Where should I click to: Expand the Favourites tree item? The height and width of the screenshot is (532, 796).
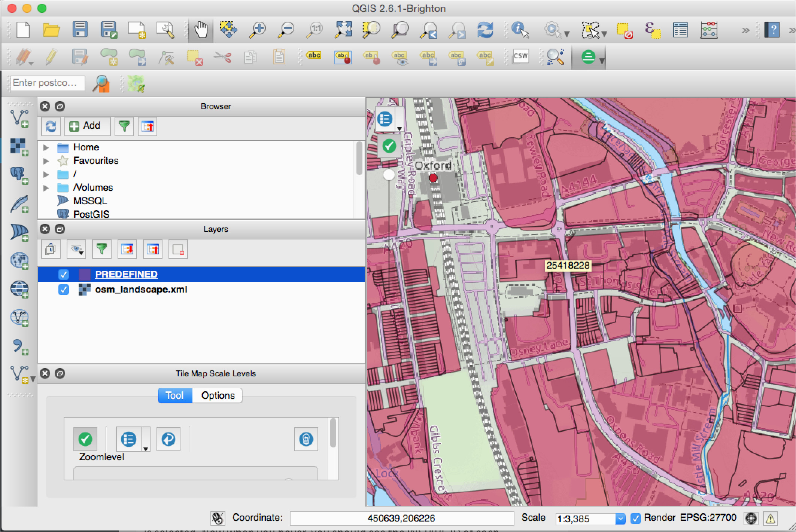tap(46, 161)
